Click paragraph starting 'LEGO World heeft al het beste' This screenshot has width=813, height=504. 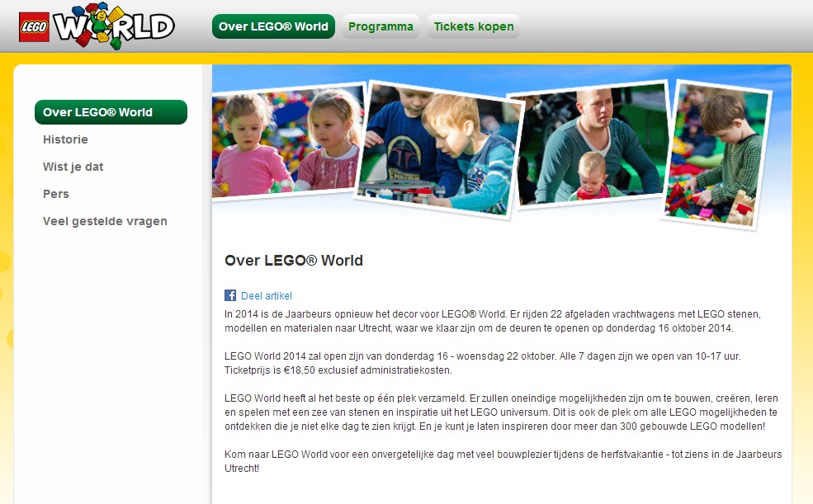point(501,412)
